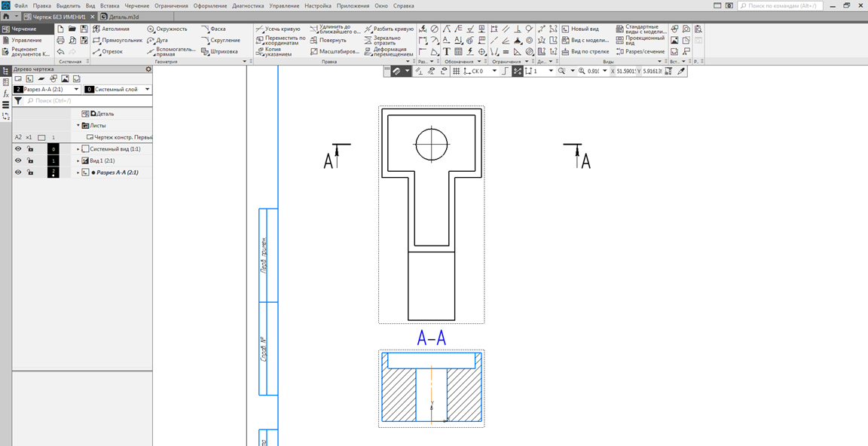Screen dimensions: 868x446
Task: Click the filter funnel icon in tree
Action: pyautogui.click(x=18, y=101)
